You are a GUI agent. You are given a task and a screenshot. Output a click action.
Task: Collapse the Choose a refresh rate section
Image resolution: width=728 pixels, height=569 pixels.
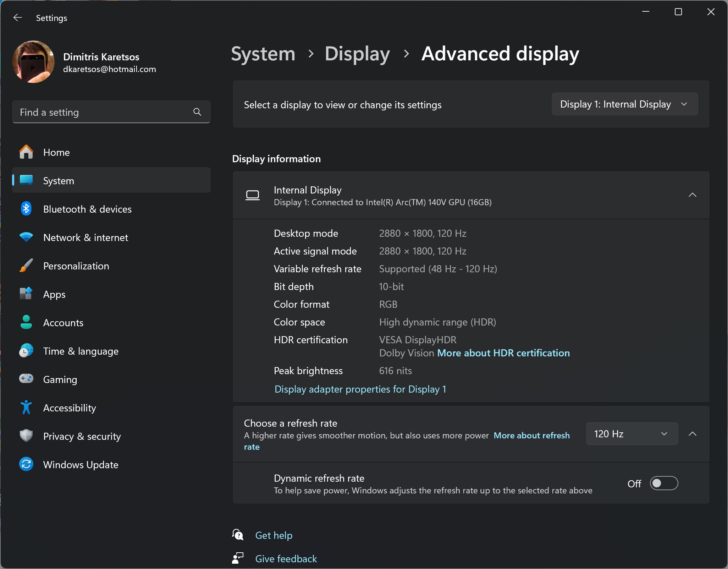tap(692, 434)
